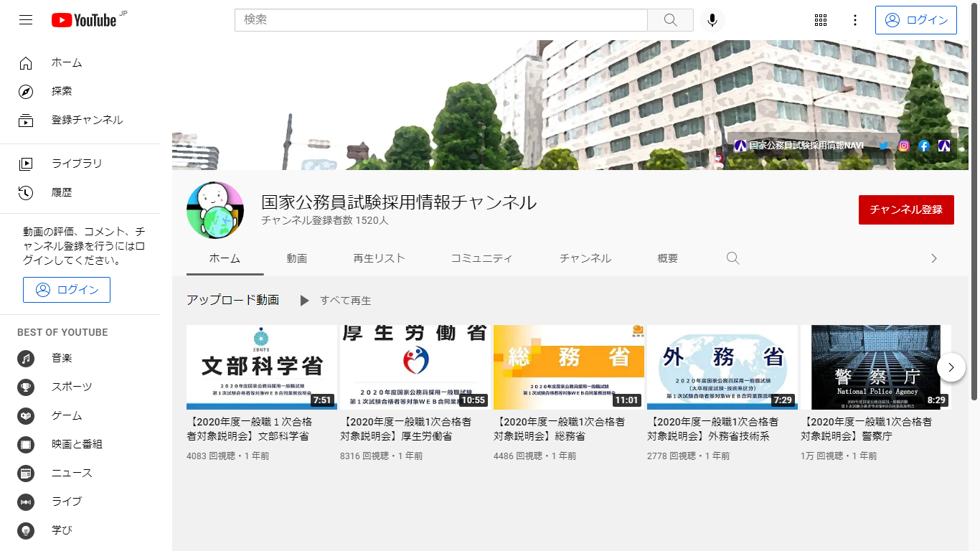Image resolution: width=980 pixels, height=551 pixels.
Task: Open the Twitter link in banner
Action: (x=884, y=146)
